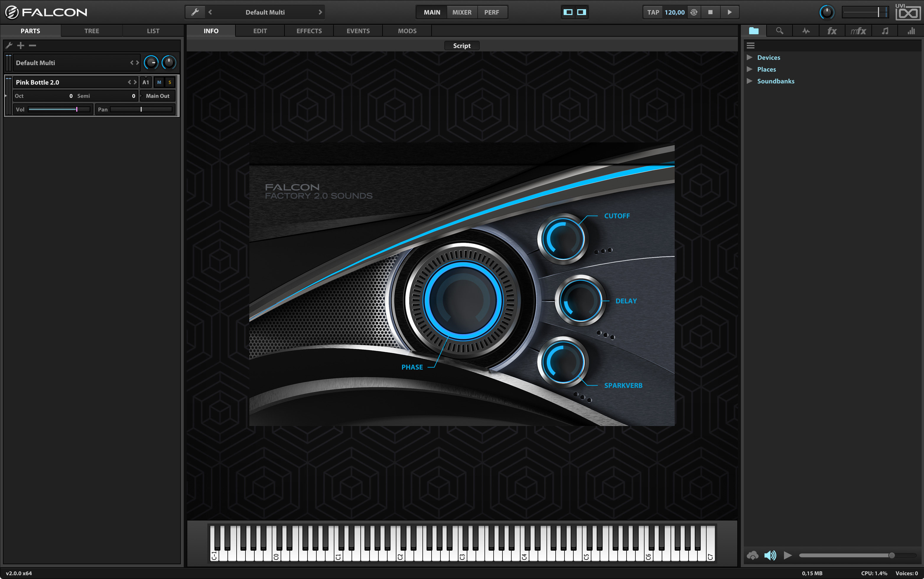Open the Main Out output dropdown
924x579 pixels.
[157, 96]
